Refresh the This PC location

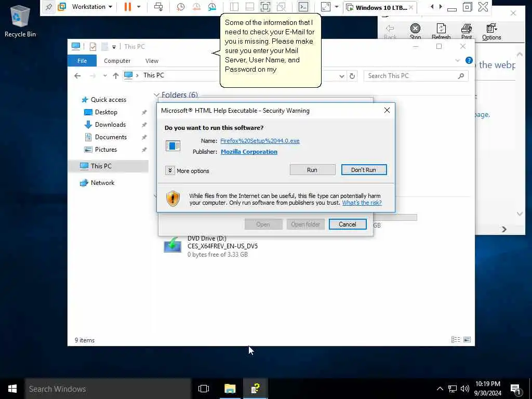click(352, 76)
